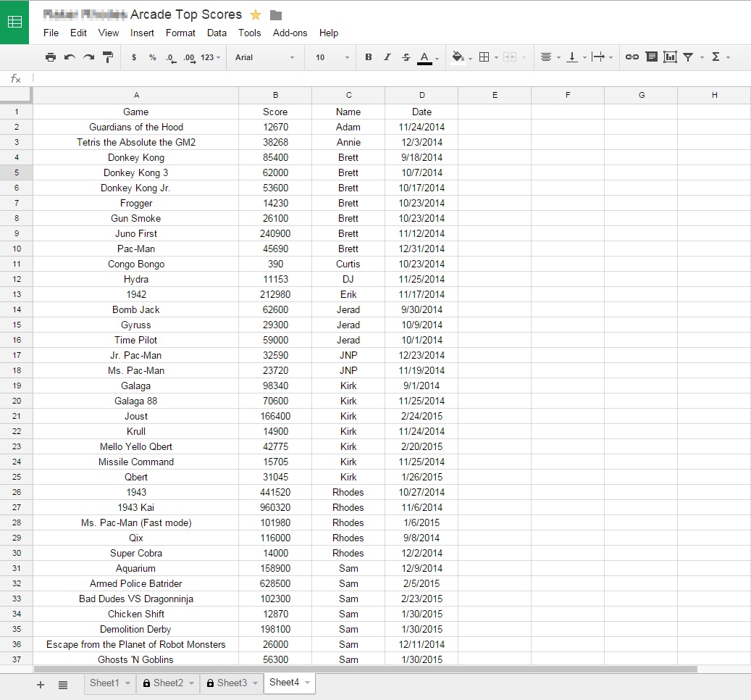Screen dimensions: 751x700
Task: Select the Paint format tool
Action: tap(108, 57)
